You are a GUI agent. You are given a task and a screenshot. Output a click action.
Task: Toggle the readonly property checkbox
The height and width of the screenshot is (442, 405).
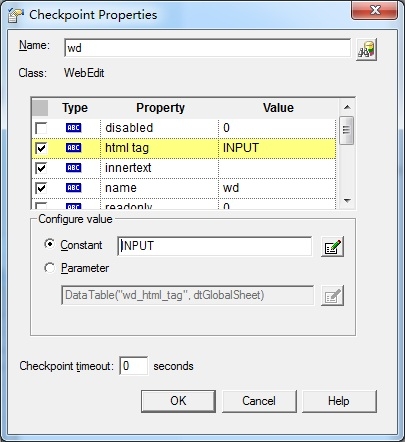point(41,206)
